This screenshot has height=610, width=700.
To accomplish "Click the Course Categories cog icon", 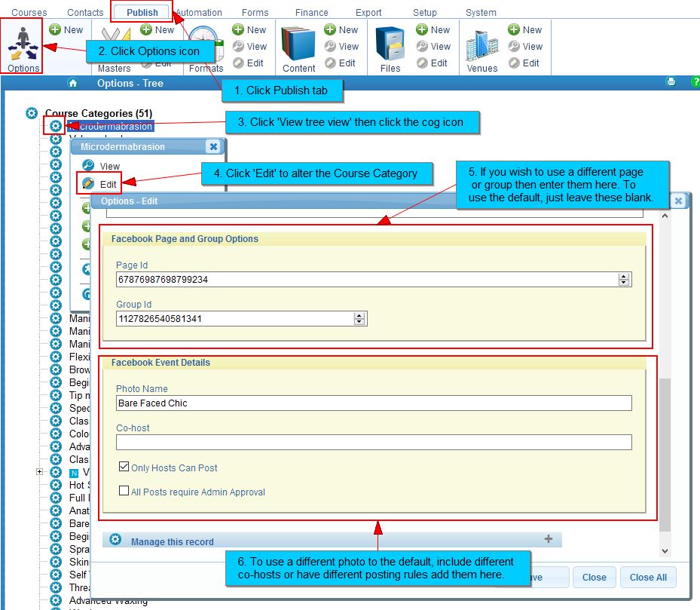I will click(x=32, y=113).
